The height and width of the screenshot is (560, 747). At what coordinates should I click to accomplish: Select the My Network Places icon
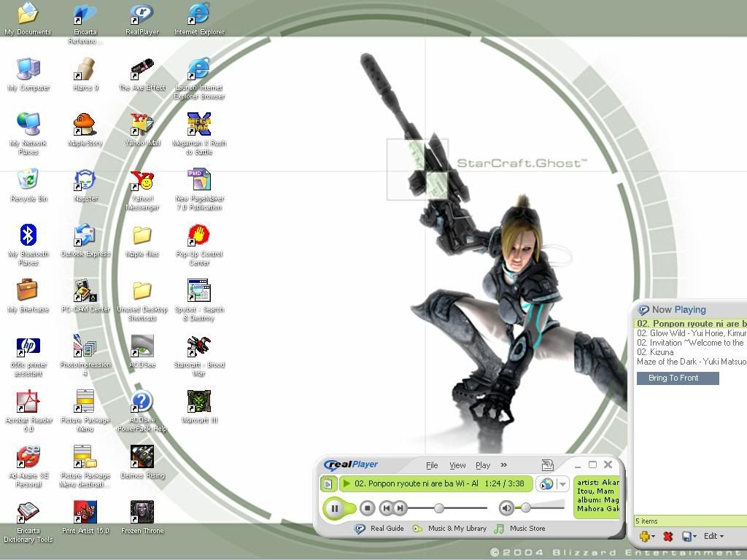tap(28, 134)
